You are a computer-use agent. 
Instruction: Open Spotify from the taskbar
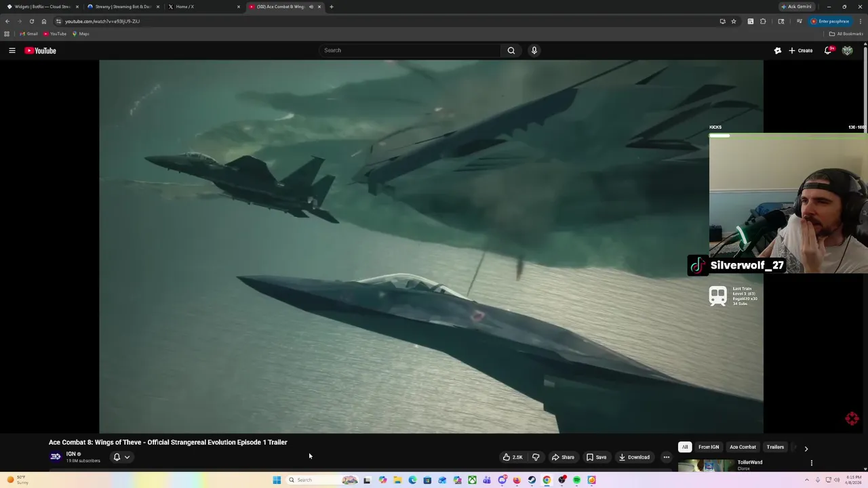(577, 480)
